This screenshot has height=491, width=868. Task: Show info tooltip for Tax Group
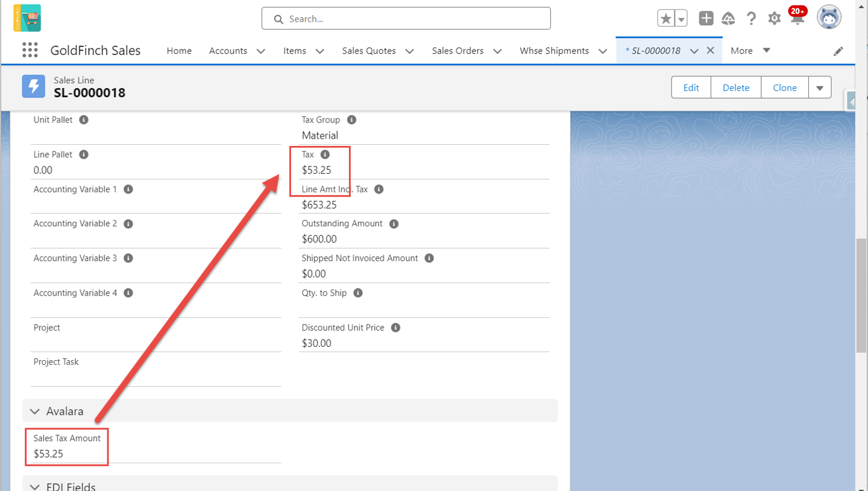(x=352, y=119)
